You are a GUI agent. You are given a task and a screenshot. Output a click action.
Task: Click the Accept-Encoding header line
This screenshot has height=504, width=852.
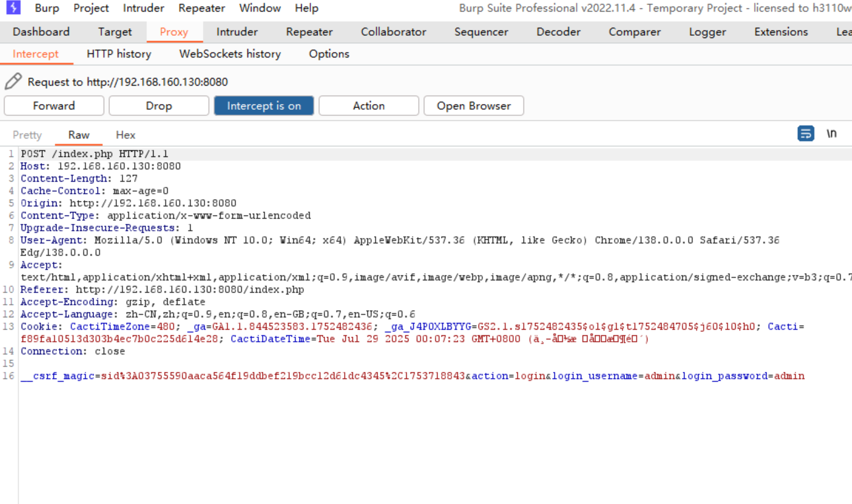(x=113, y=302)
